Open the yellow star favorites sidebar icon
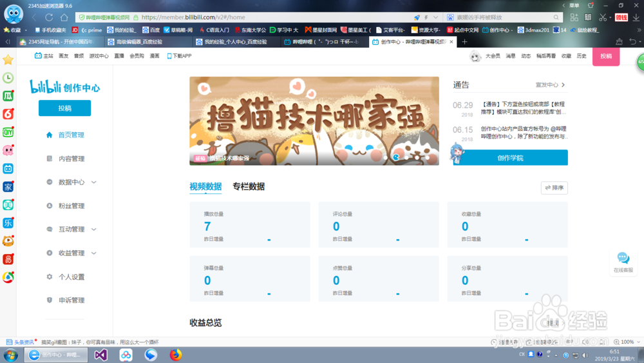The width and height of the screenshot is (644, 363). (x=8, y=60)
